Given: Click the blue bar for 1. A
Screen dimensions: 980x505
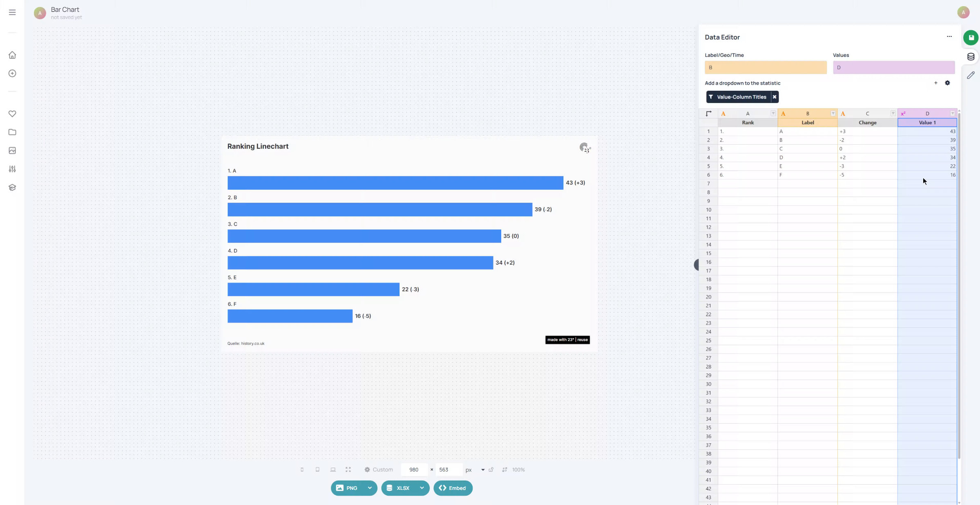Looking at the screenshot, I should pos(395,183).
